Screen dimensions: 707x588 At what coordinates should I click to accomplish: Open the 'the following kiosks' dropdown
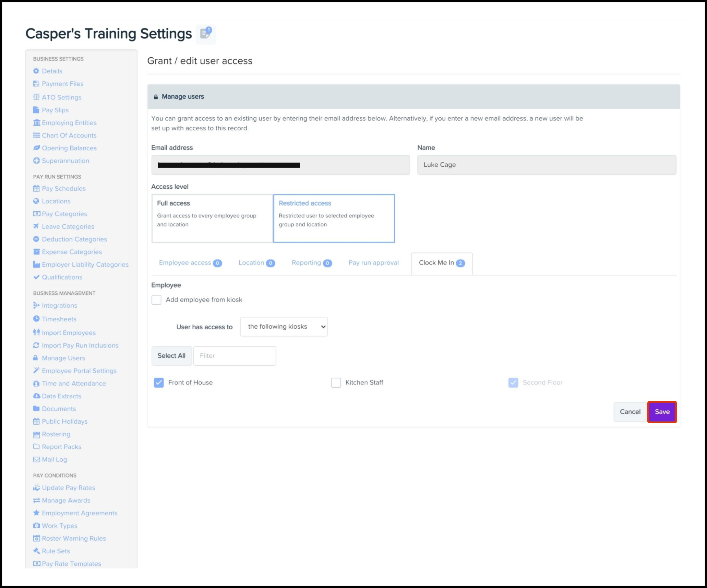(x=284, y=327)
